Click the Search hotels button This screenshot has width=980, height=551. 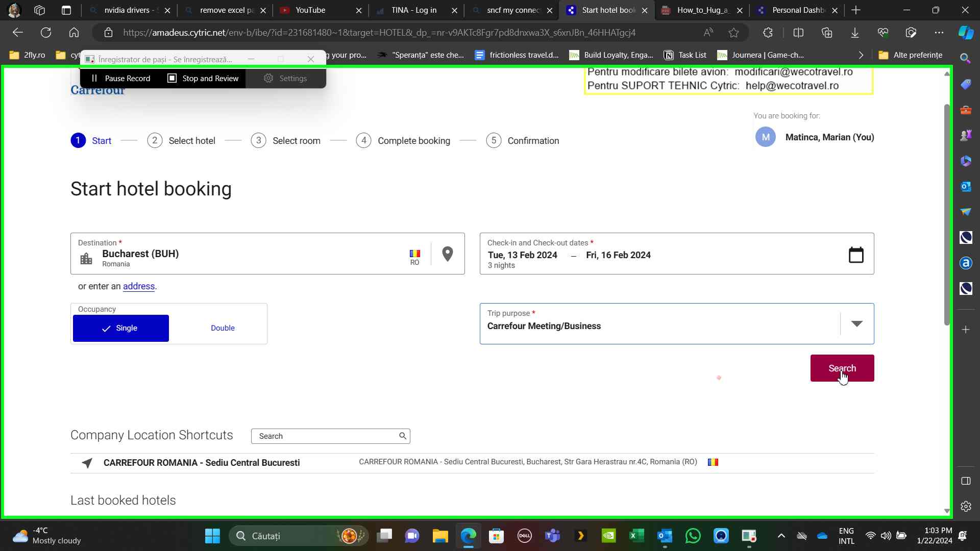842,368
